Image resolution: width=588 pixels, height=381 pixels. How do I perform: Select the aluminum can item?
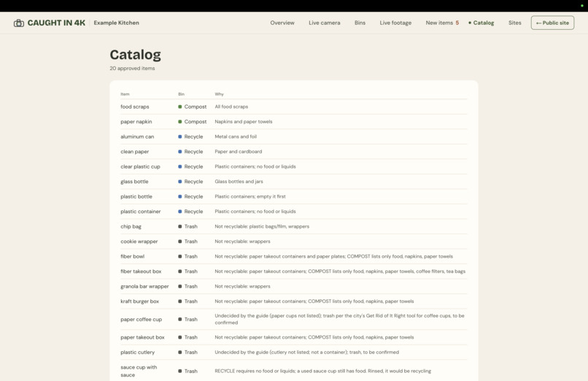137,137
